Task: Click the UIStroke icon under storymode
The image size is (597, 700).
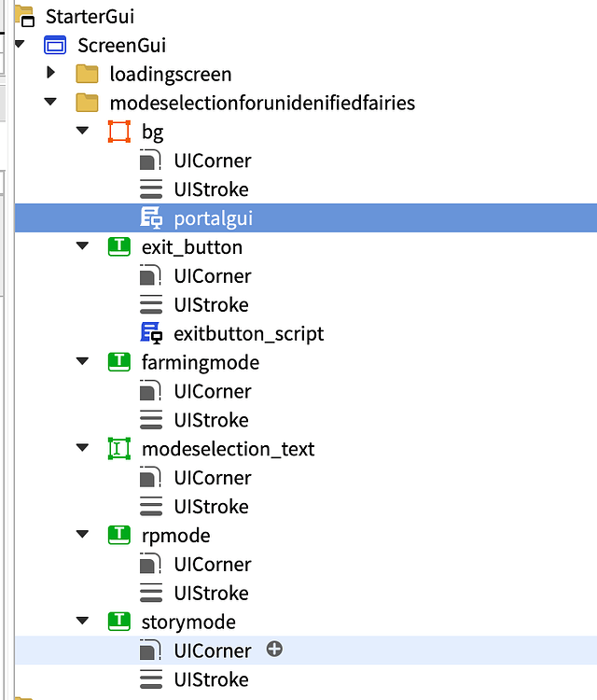Action: 151,679
